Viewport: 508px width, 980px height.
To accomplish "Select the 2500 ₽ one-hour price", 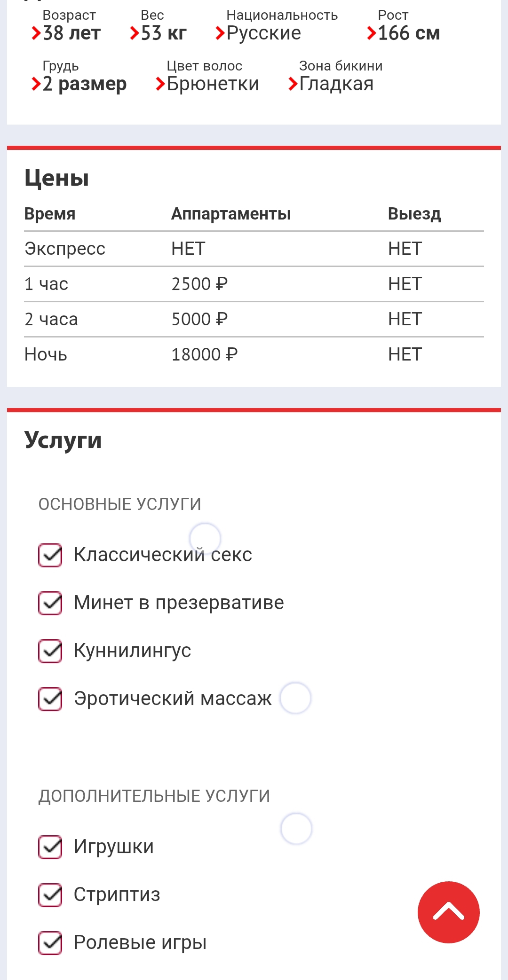I will 199,284.
